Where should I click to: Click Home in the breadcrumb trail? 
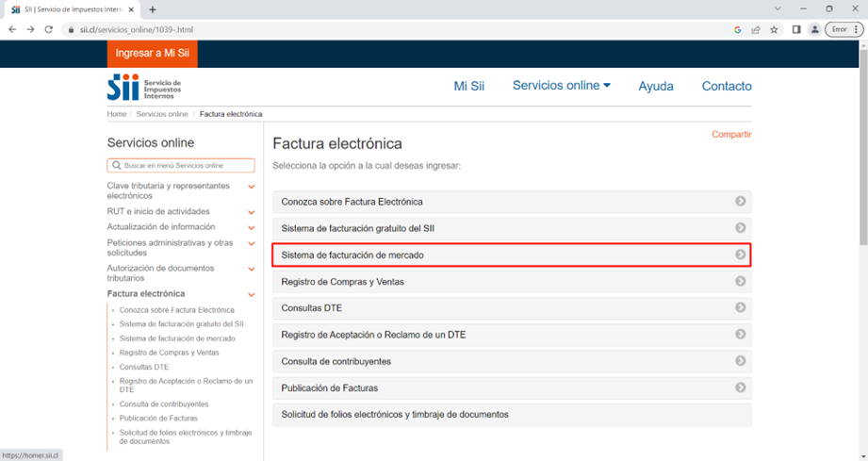tap(117, 114)
